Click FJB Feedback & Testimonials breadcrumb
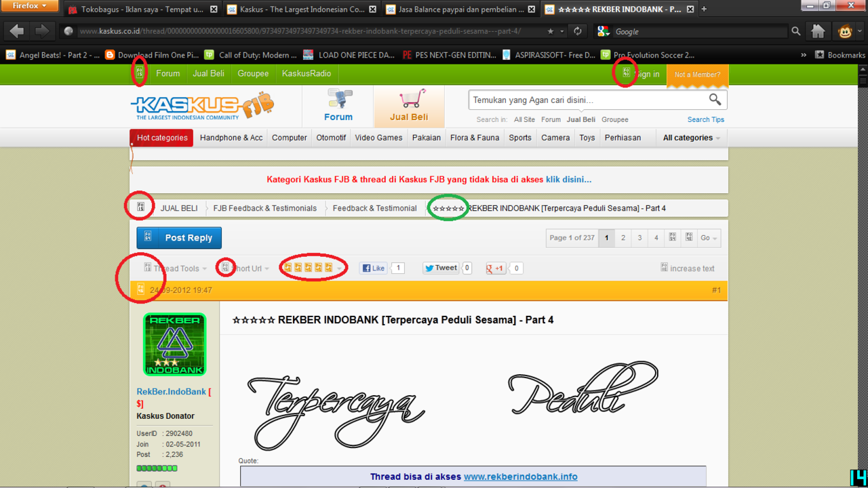 [x=264, y=208]
